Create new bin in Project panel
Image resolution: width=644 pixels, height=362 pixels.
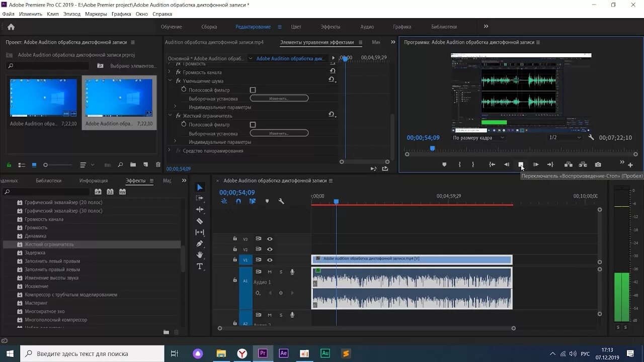click(133, 165)
